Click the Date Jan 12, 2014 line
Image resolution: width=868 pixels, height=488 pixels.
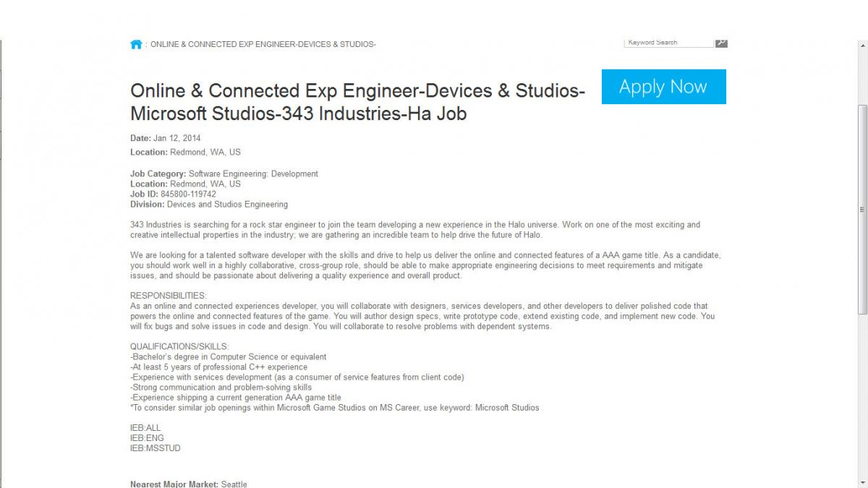166,138
